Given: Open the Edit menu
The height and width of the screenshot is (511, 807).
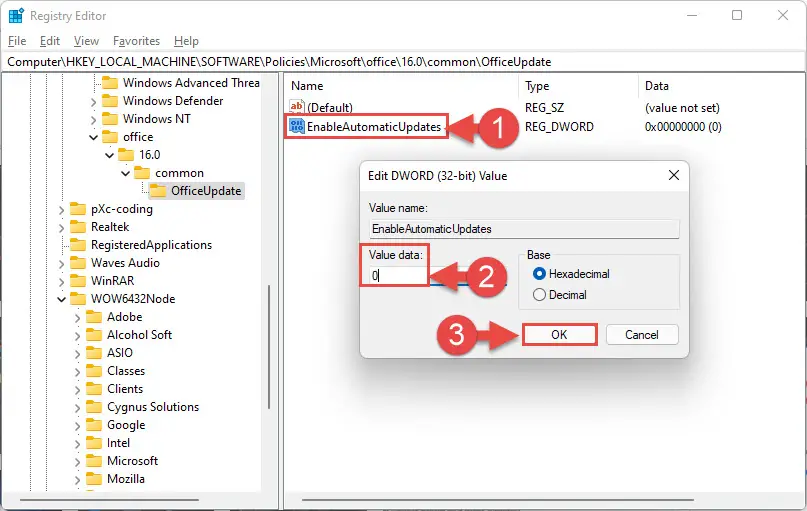Looking at the screenshot, I should (50, 41).
